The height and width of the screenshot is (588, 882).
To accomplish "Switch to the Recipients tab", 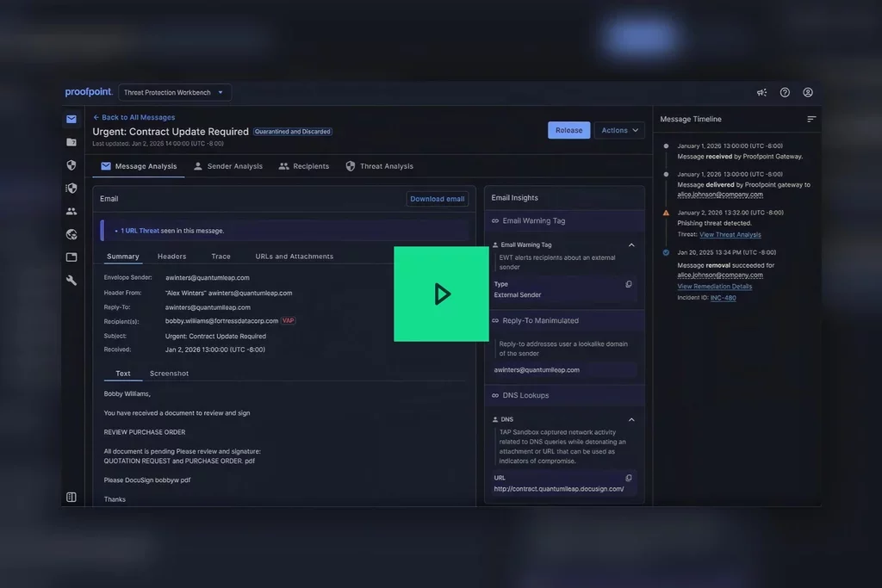I will (x=304, y=166).
